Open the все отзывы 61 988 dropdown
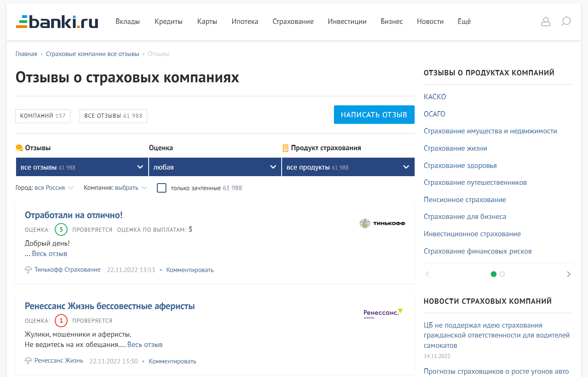588x377 pixels. point(82,167)
